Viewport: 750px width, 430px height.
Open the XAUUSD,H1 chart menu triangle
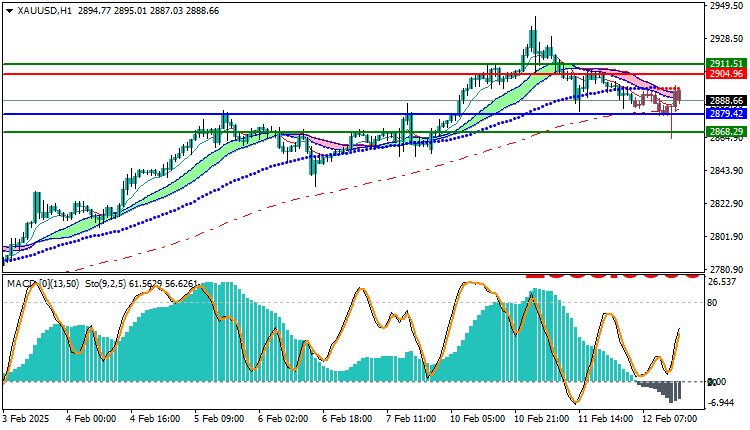[x=9, y=11]
